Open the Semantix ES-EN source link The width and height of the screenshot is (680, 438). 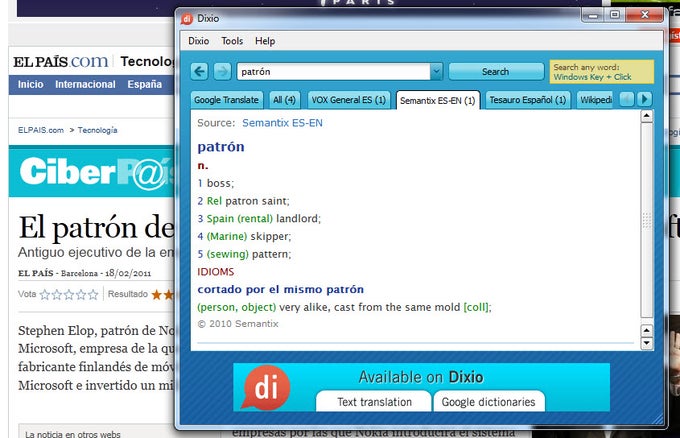282,123
